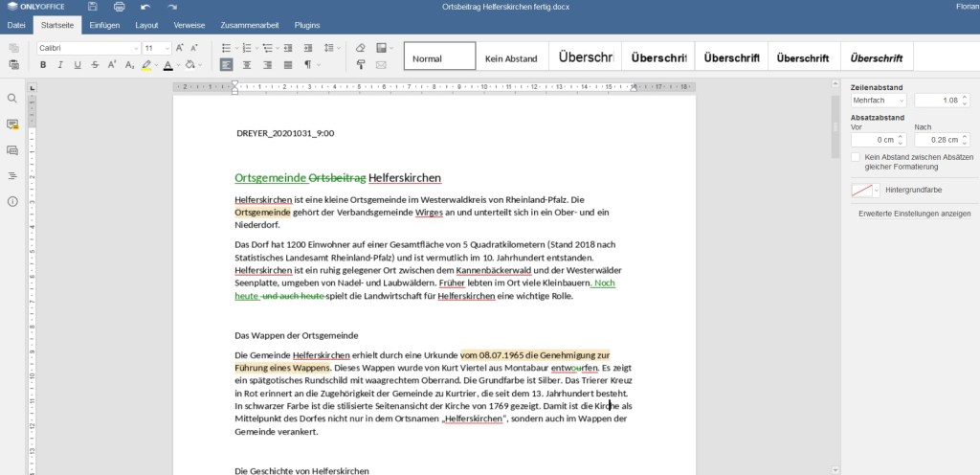
Task: Open the Search panel in left sidebar
Action: [x=12, y=99]
